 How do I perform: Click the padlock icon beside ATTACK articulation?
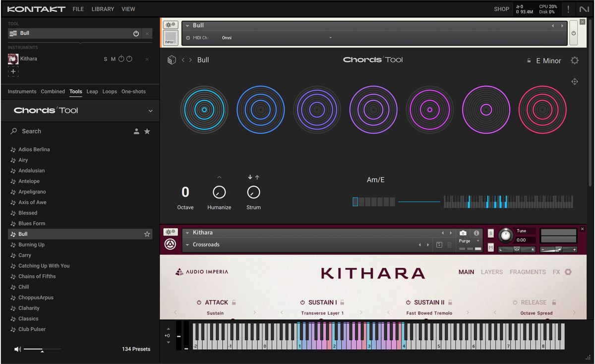click(234, 302)
